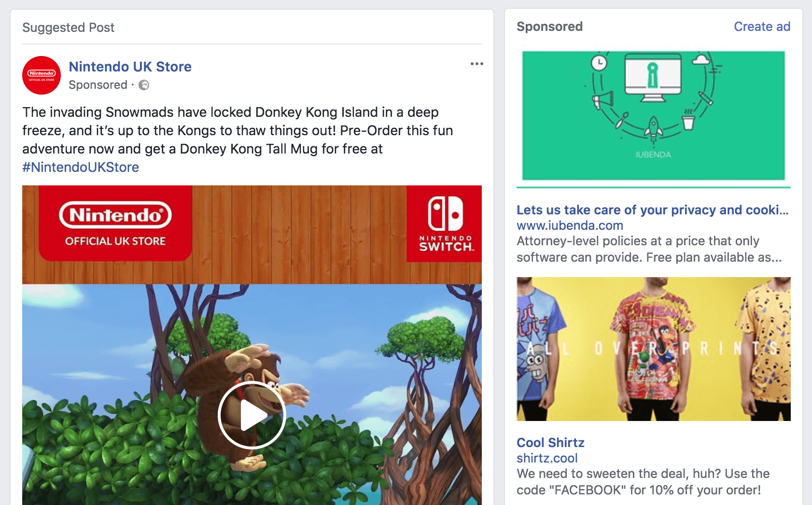Viewport: 812px width, 505px height.
Task: Open the Cool Shirtz all-over-prints image
Action: click(x=654, y=349)
